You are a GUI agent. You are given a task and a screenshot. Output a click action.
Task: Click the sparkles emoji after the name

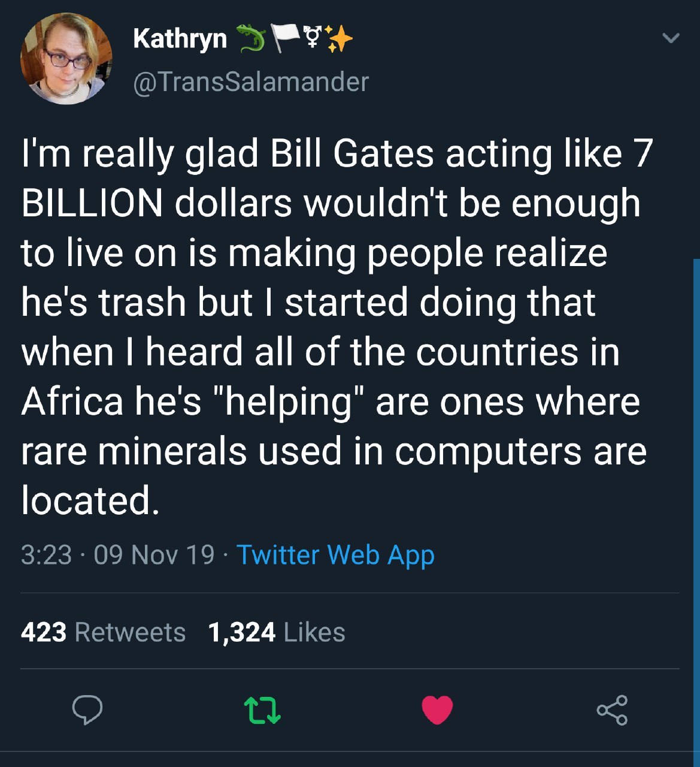(x=339, y=39)
